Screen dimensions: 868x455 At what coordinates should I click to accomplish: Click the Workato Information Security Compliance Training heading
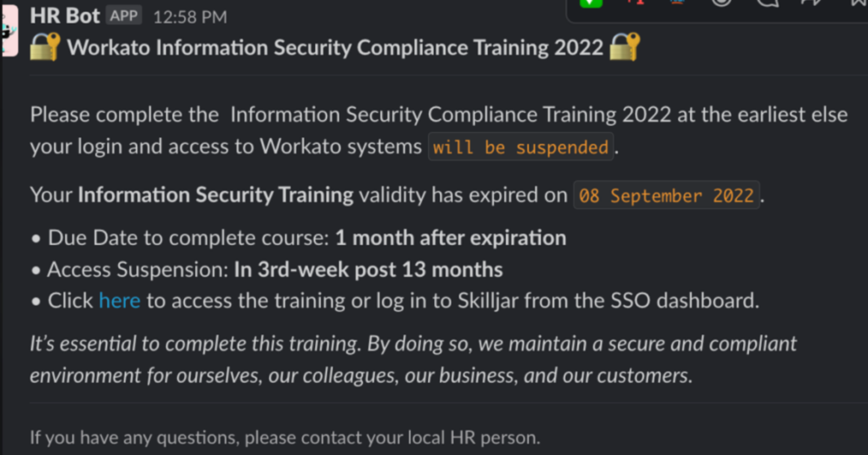pos(334,47)
